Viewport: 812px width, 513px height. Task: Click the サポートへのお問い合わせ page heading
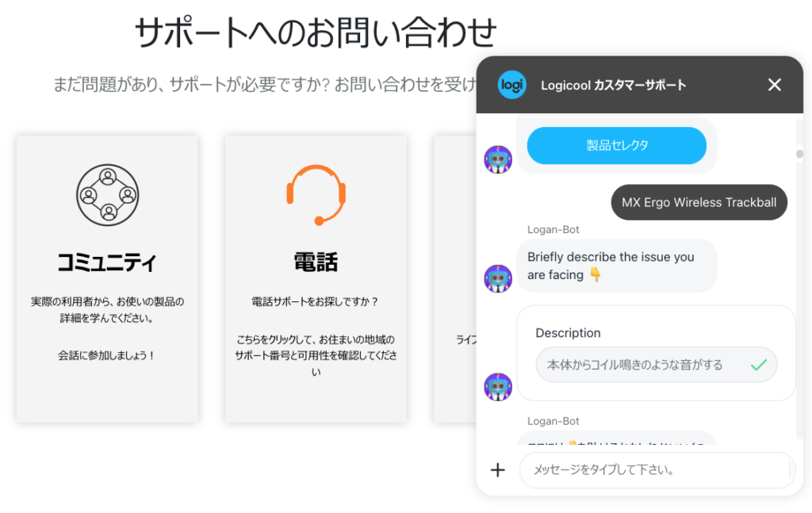click(x=316, y=32)
